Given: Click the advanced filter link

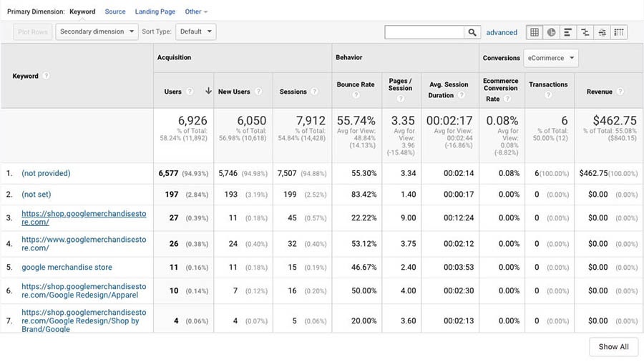Looking at the screenshot, I should click(x=502, y=32).
